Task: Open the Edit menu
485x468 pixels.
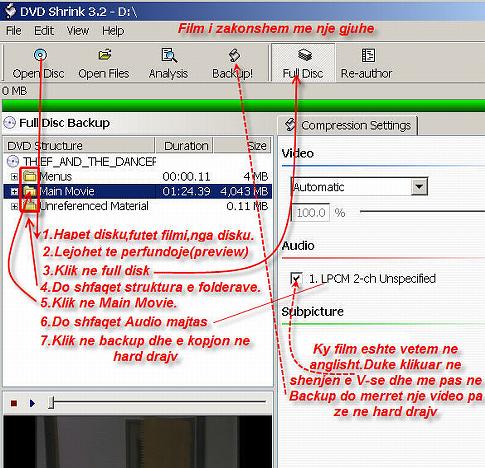Action: coord(44,31)
